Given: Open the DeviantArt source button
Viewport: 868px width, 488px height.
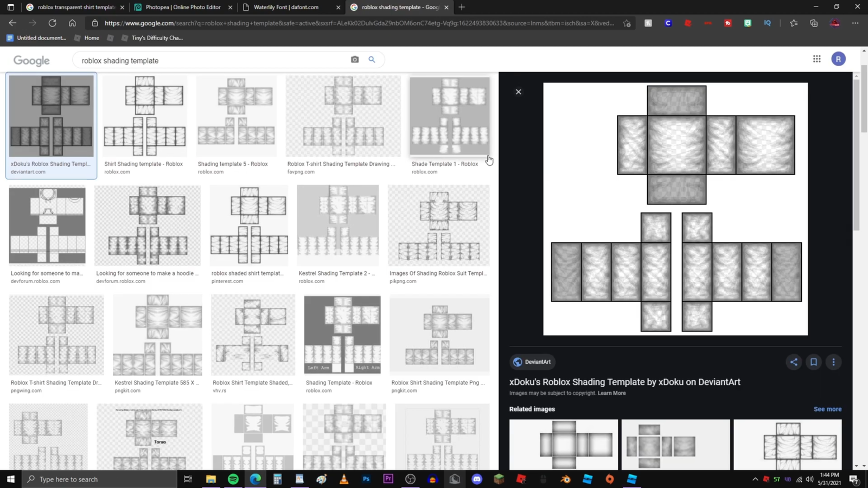Looking at the screenshot, I should tap(532, 362).
